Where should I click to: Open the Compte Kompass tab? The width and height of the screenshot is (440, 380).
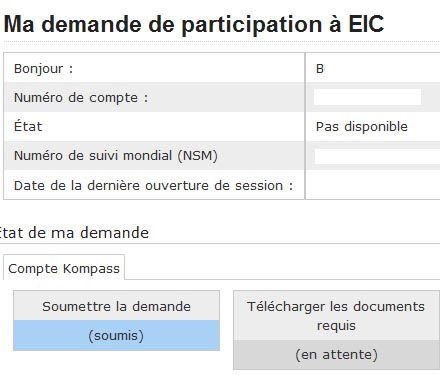pos(64,268)
